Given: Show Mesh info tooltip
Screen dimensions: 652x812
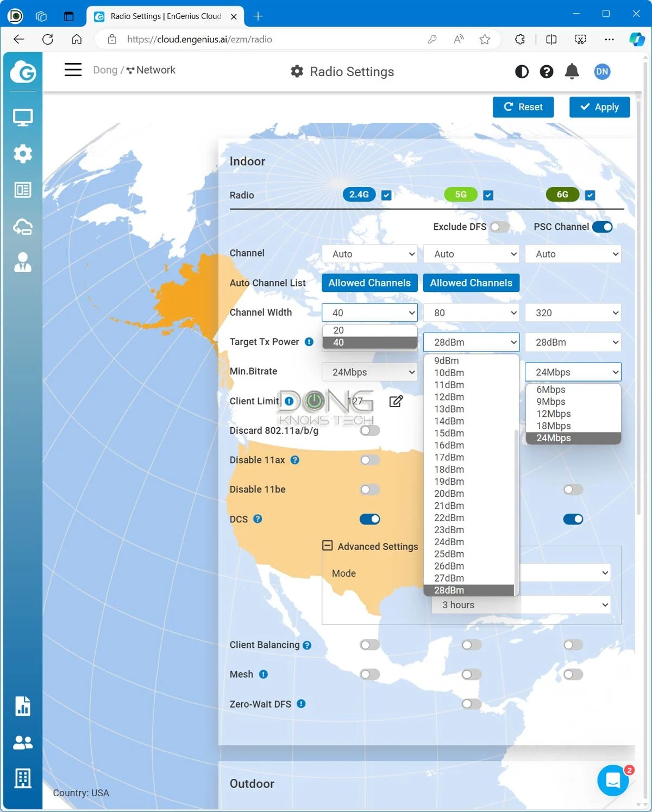Looking at the screenshot, I should 264,674.
